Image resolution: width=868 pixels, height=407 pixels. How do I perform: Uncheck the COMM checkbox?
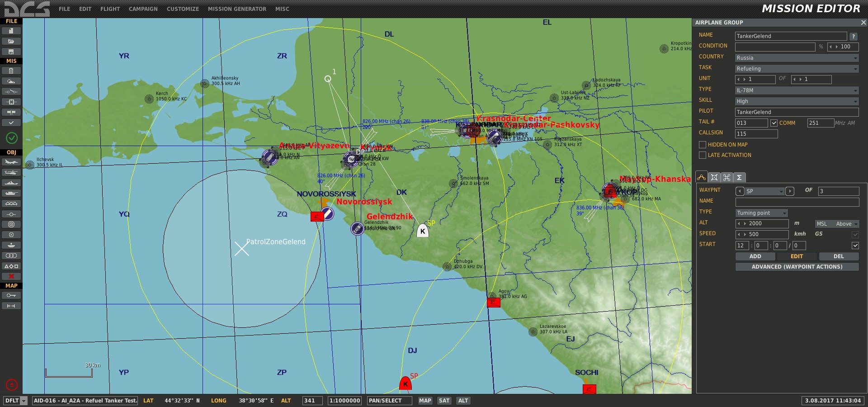click(774, 123)
